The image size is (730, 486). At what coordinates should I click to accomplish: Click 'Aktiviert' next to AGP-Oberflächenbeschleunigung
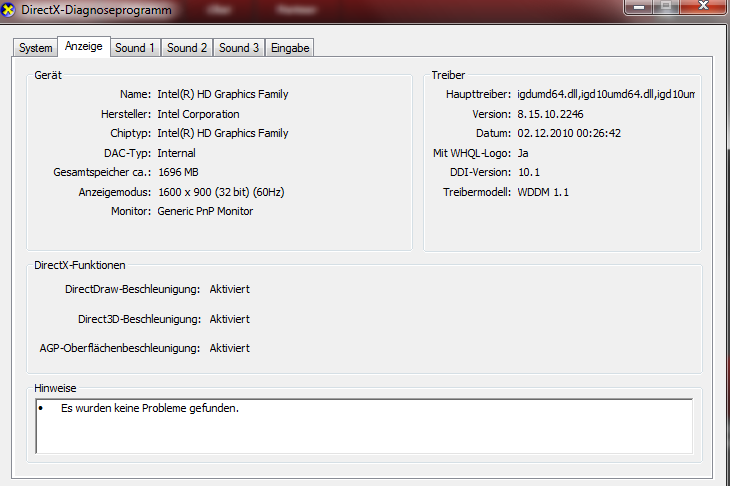[x=230, y=348]
